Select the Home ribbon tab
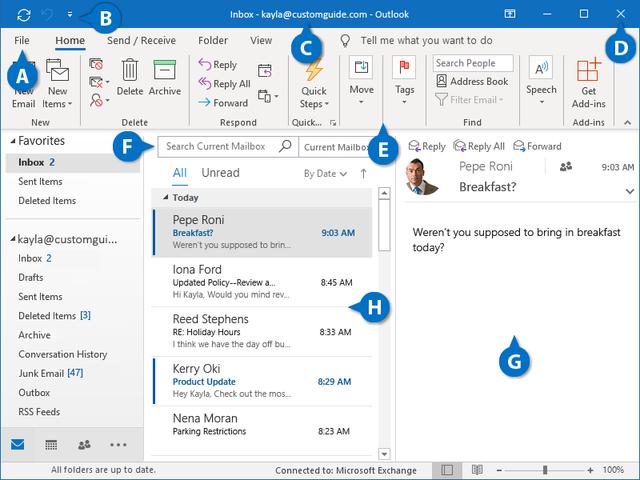The image size is (640, 480). tap(70, 40)
